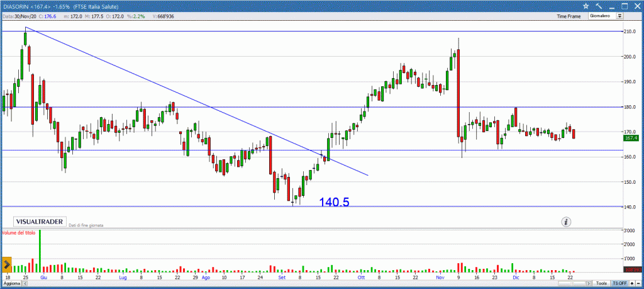Image resolution: width=644 pixels, height=289 pixels.
Task: Click the blue descending trendline
Action: (x=197, y=101)
